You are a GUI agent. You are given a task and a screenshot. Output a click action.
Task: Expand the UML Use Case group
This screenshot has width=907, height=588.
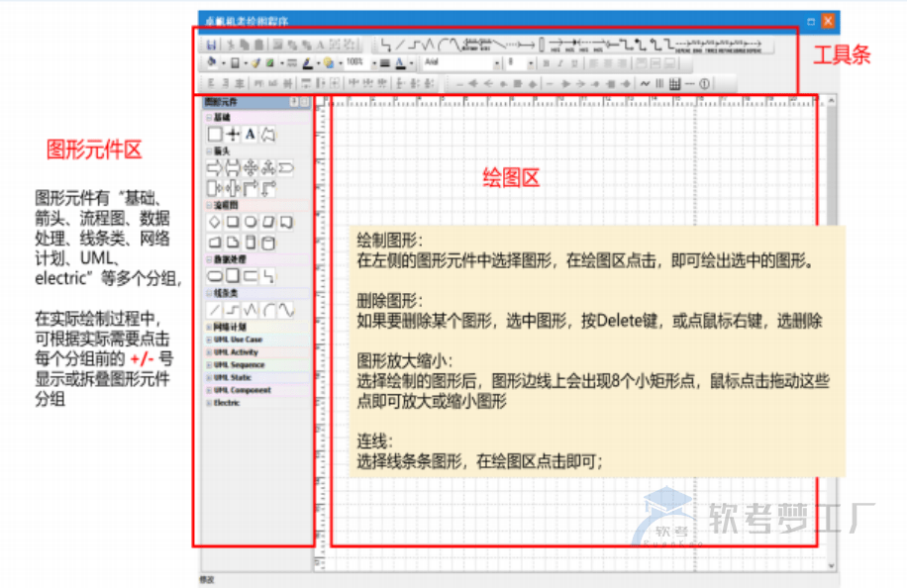pyautogui.click(x=209, y=340)
